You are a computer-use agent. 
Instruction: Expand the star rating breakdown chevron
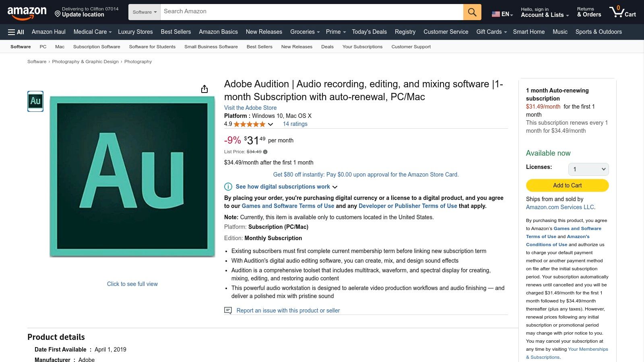pyautogui.click(x=270, y=124)
